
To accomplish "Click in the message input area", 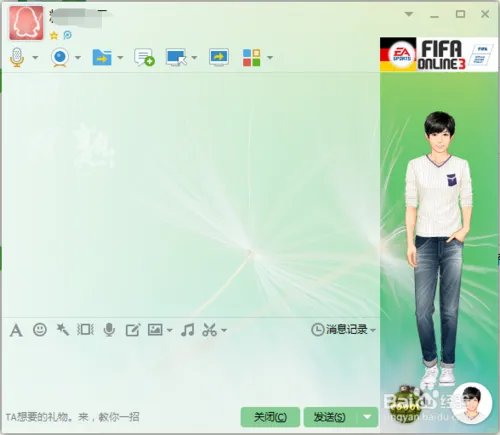I will coord(190,373).
